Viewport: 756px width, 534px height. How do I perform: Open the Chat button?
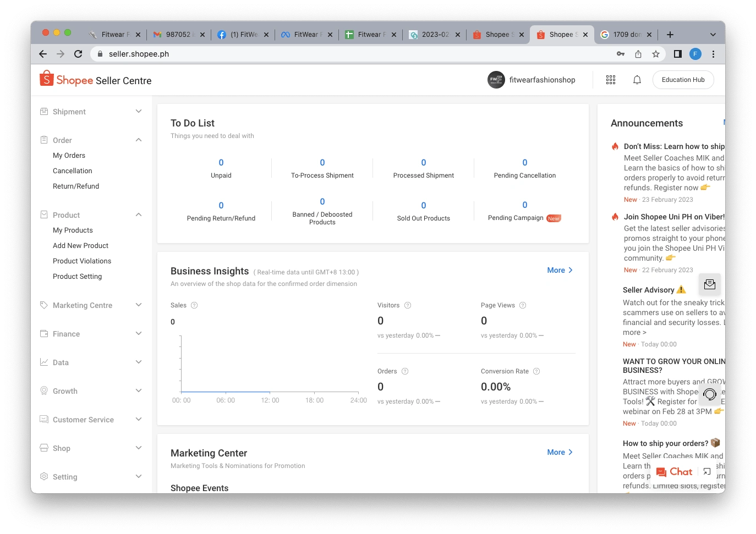[x=674, y=472]
